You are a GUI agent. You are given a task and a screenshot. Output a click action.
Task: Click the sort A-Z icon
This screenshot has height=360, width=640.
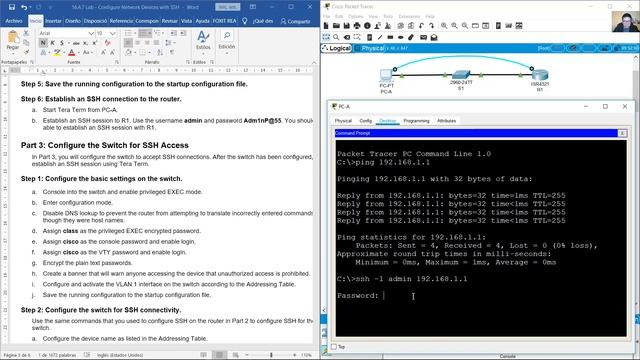[x=160, y=53]
